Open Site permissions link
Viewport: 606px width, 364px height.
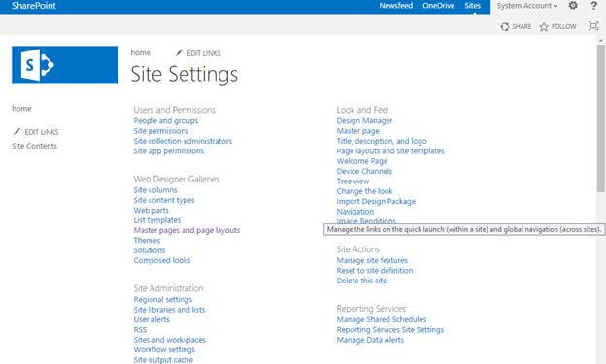(161, 131)
